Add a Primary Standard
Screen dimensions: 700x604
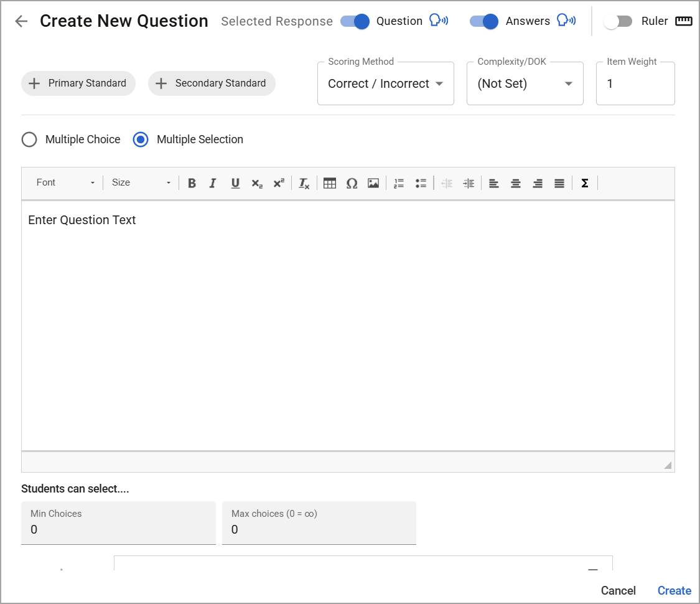click(x=78, y=83)
